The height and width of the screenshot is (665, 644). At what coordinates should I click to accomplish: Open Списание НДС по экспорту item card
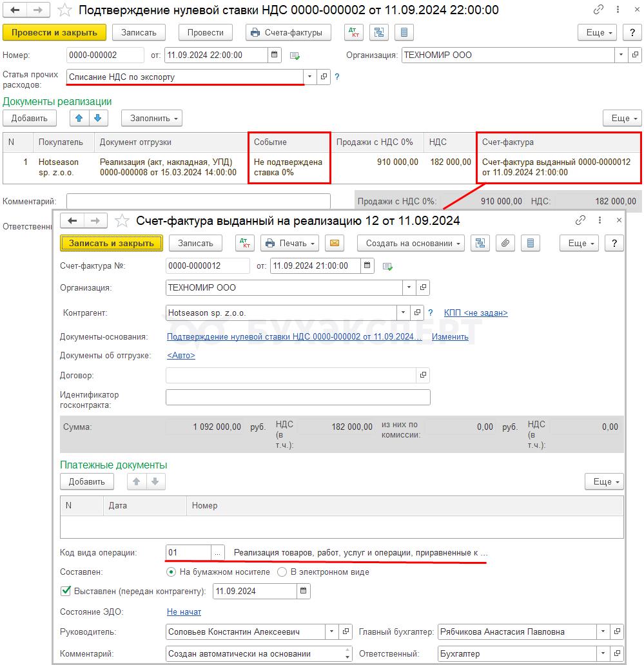(324, 77)
